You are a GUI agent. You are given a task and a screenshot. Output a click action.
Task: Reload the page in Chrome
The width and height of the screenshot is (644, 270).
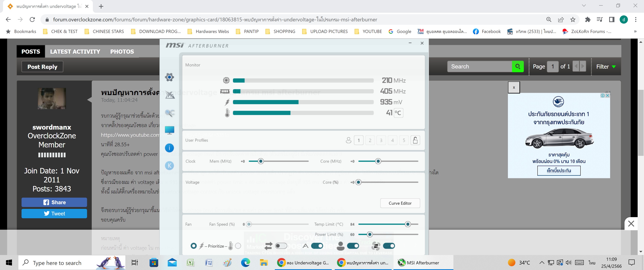(x=32, y=19)
